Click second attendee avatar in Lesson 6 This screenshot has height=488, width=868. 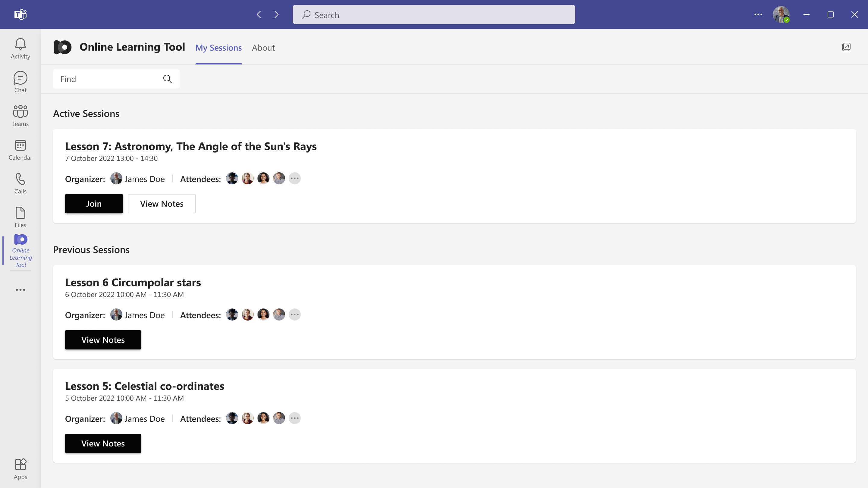coord(248,314)
